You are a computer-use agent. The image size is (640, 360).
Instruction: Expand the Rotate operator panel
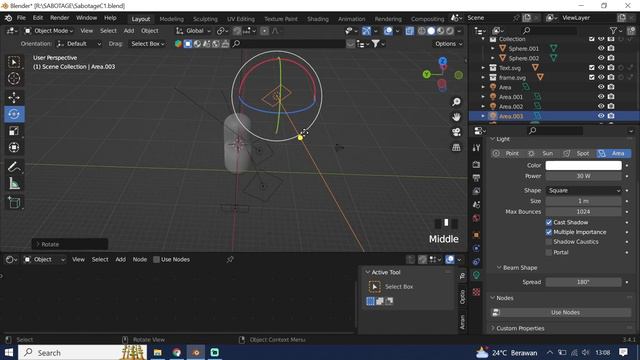[x=69, y=244]
